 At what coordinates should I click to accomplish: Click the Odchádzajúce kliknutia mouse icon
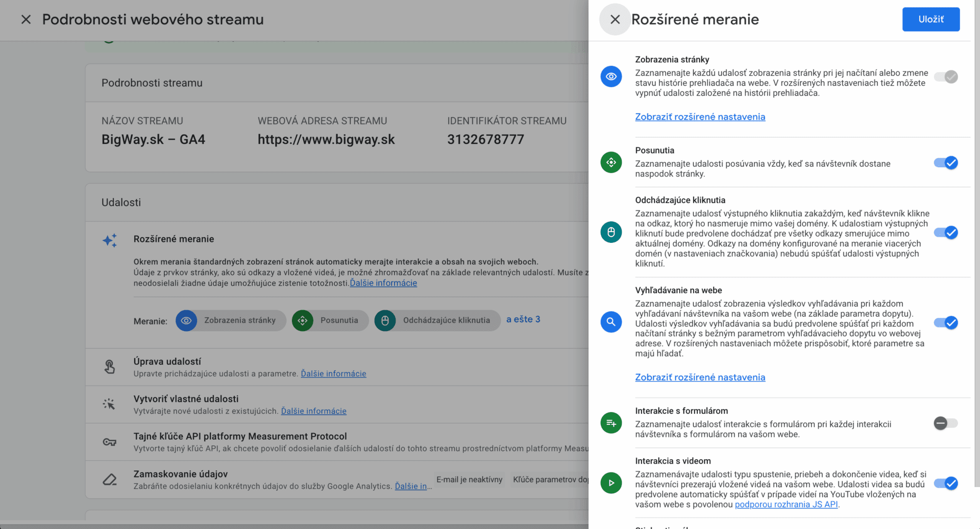tap(611, 232)
